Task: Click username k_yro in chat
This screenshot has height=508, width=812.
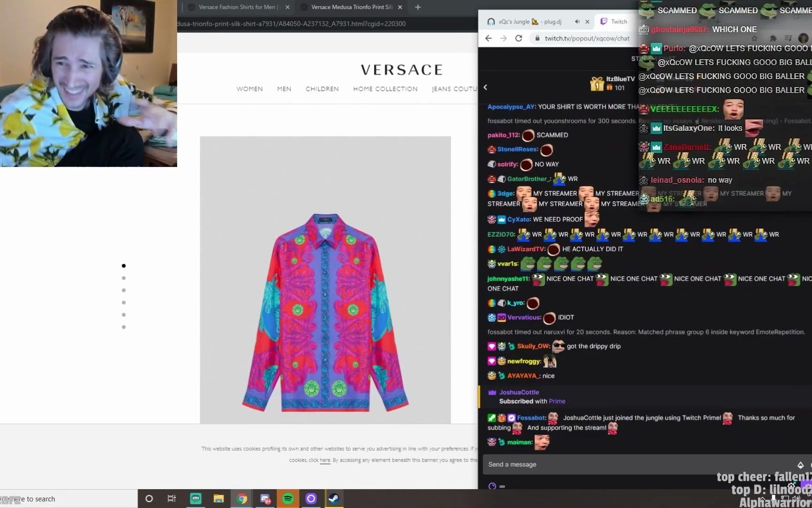Action: click(x=515, y=303)
